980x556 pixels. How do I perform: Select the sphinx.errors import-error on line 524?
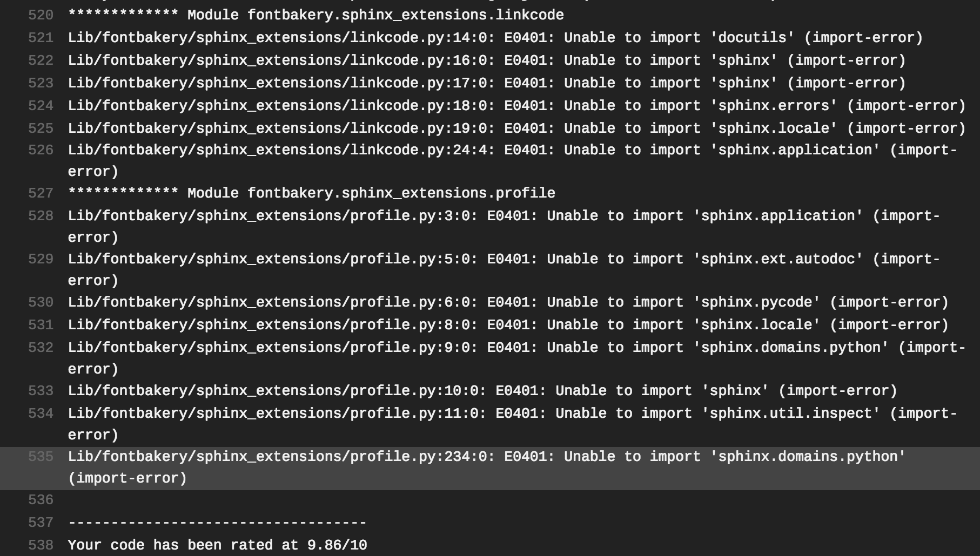513,105
